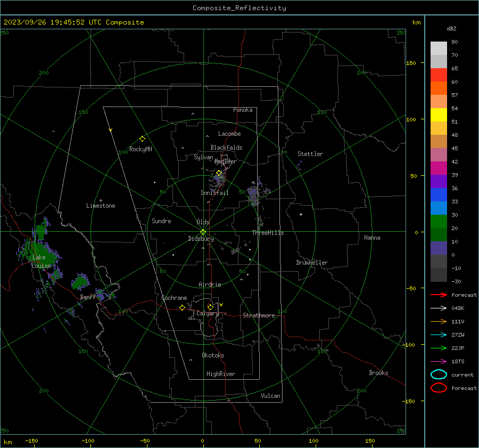Viewport: 479px width, 448px height.
Task: Click the Lacombe label
Action: click(x=229, y=134)
